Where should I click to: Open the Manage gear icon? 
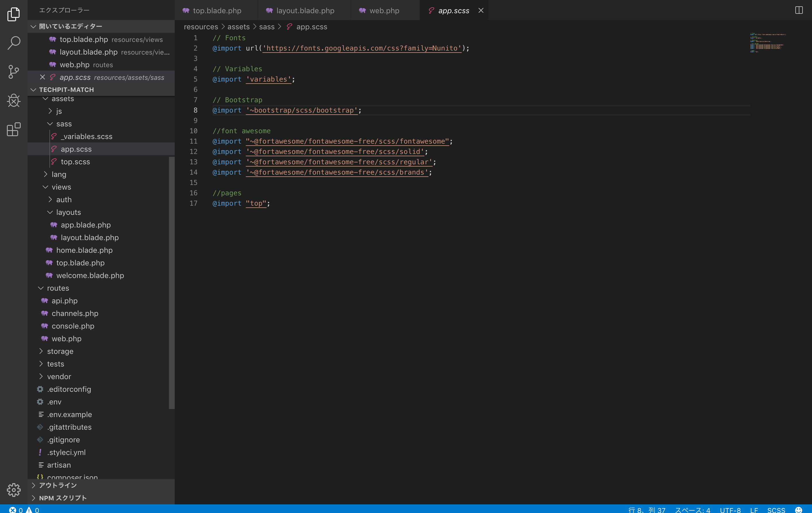14,490
